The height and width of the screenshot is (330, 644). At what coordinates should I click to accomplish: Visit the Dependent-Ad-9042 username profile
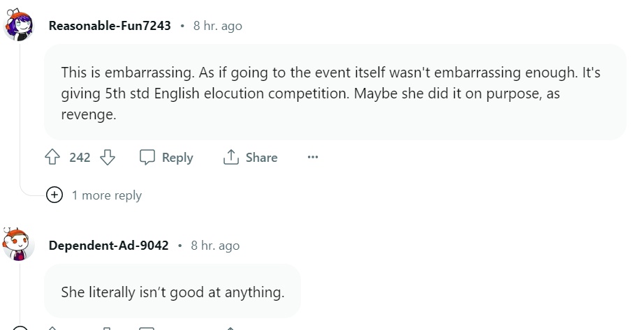109,246
